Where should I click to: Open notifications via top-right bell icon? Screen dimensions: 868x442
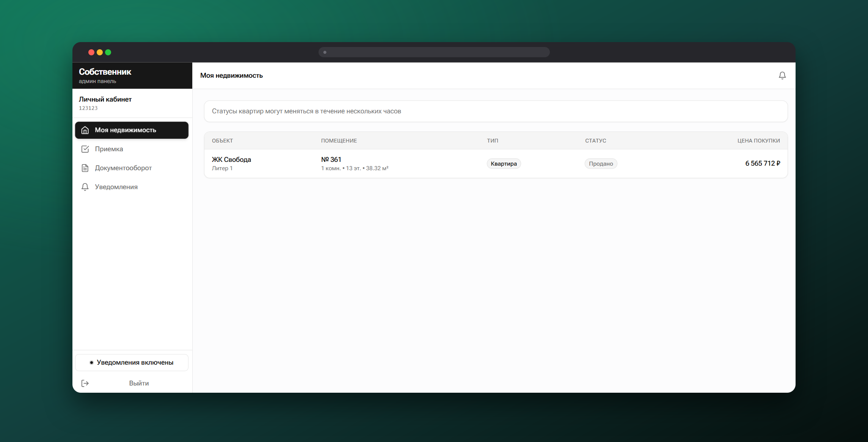[782, 75]
